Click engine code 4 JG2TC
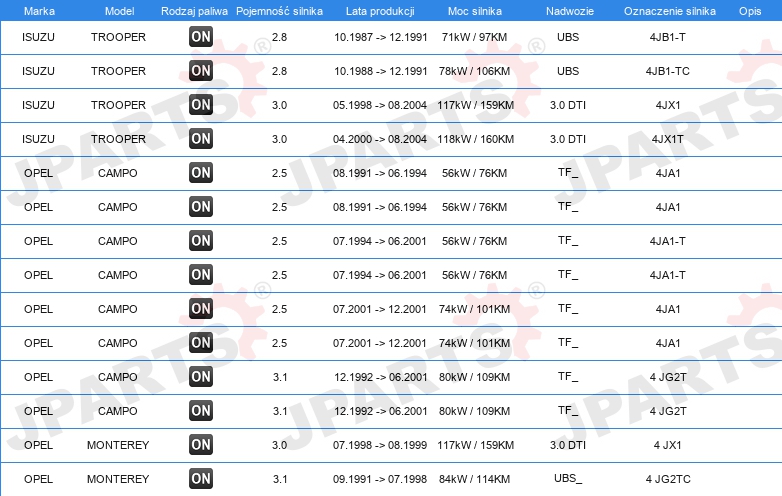 (668, 479)
